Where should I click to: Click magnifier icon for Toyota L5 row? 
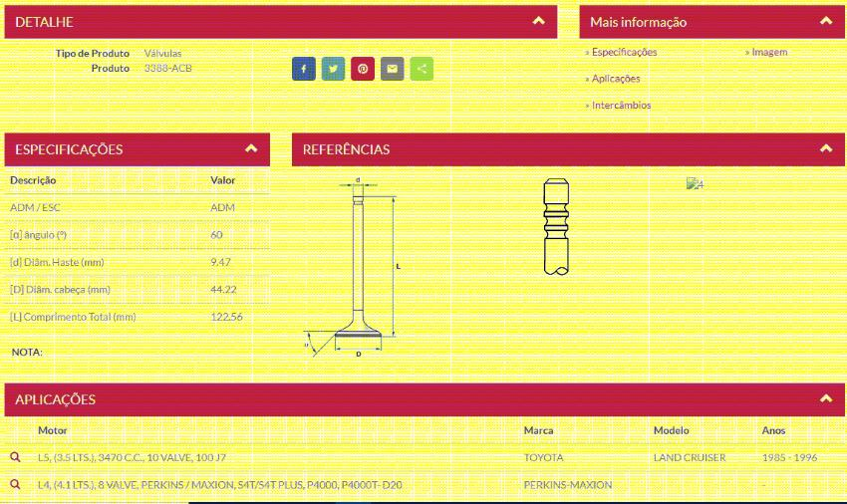click(x=15, y=457)
